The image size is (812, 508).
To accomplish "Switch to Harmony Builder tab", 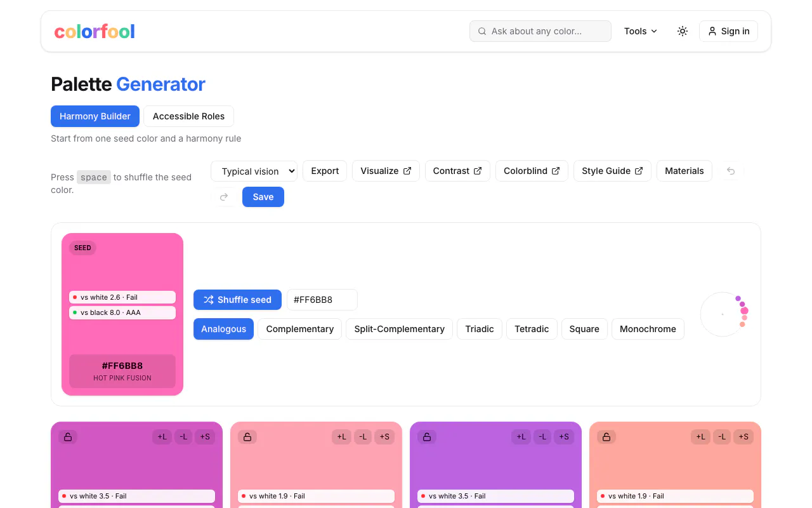I will [x=95, y=116].
